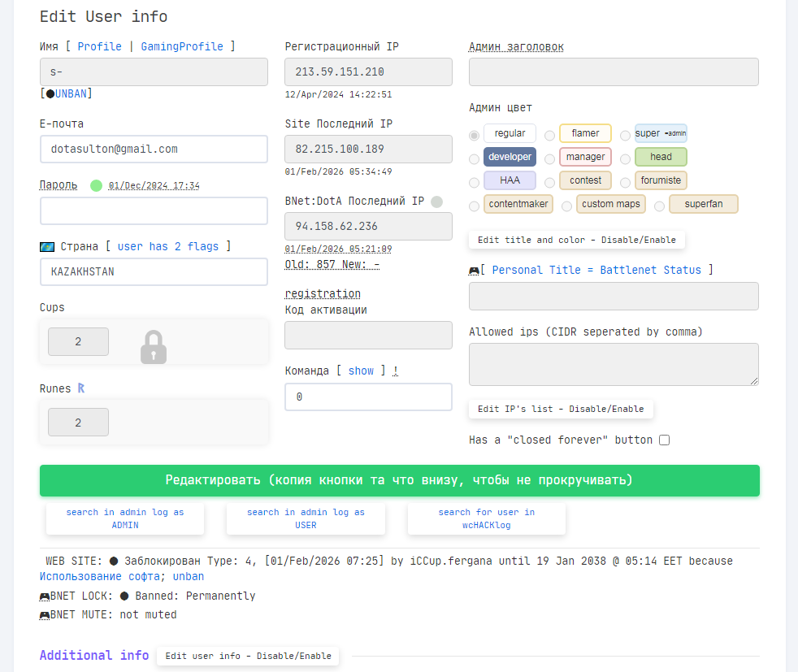Select the flamer admin color radio

[549, 136]
